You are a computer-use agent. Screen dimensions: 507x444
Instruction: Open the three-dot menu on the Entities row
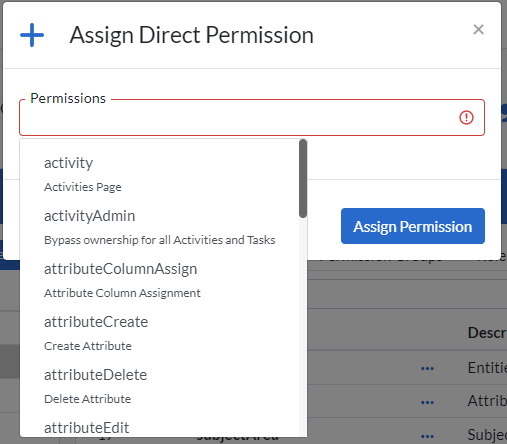point(427,368)
